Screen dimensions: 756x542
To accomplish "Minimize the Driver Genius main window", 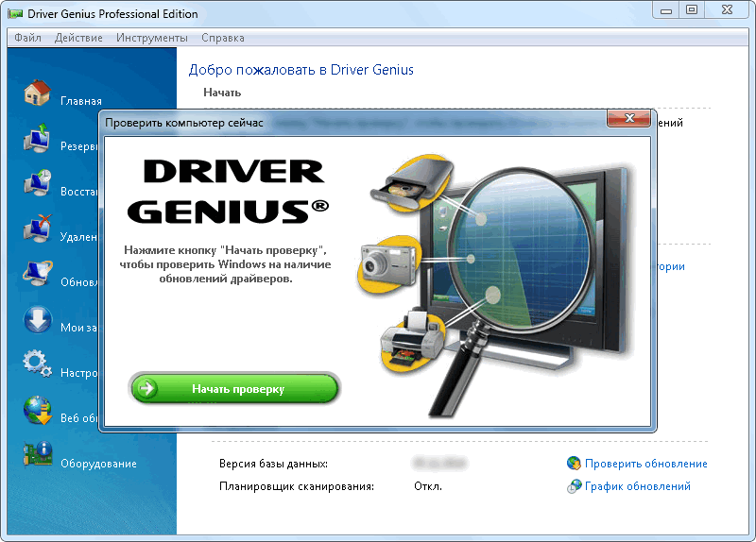I will point(666,10).
